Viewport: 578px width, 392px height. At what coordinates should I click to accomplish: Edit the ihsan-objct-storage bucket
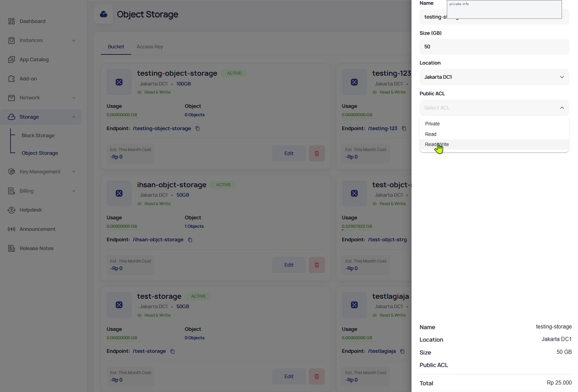[289, 265]
